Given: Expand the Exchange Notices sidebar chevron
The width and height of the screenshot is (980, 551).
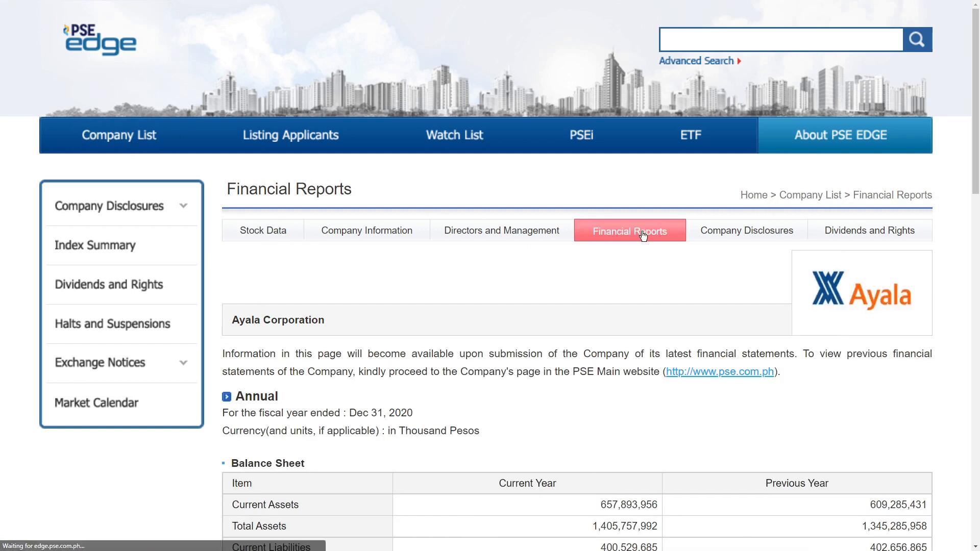Looking at the screenshot, I should [183, 363].
